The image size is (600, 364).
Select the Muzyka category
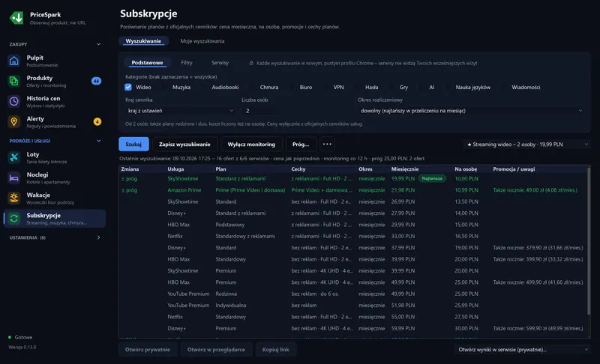[x=181, y=87]
